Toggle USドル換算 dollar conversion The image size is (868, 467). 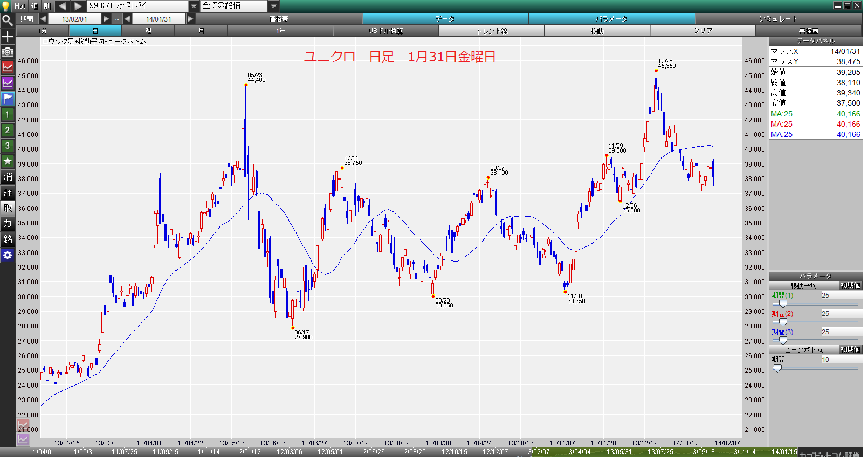tap(385, 31)
